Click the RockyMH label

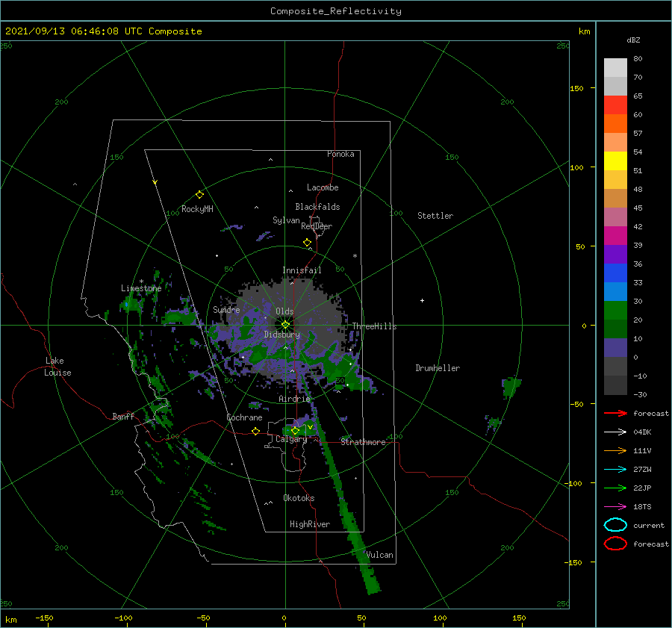[x=197, y=209]
